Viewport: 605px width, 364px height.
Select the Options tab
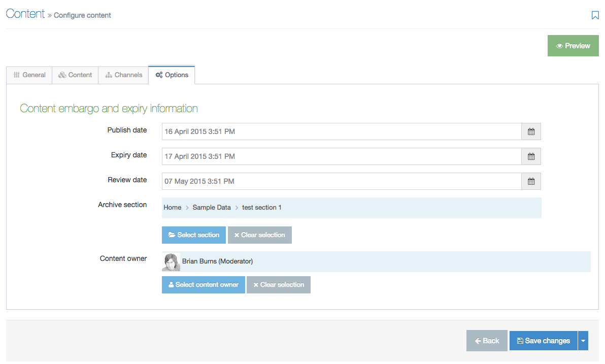coord(172,75)
